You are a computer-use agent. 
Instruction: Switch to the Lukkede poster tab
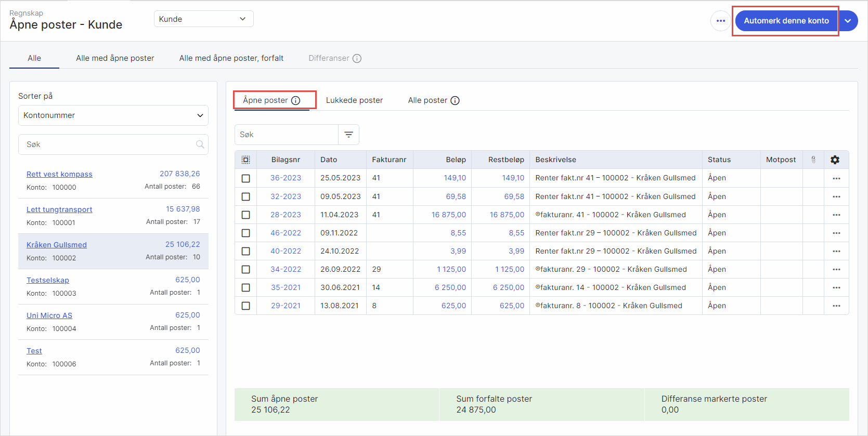[354, 100]
